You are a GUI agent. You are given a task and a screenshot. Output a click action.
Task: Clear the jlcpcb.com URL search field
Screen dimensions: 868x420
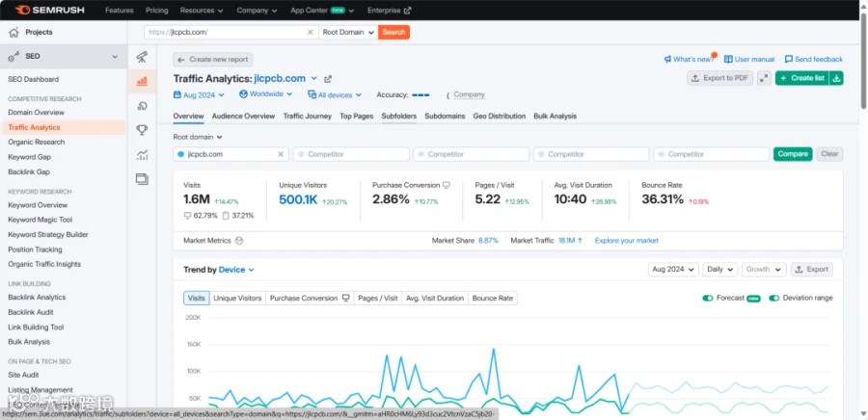pos(310,32)
